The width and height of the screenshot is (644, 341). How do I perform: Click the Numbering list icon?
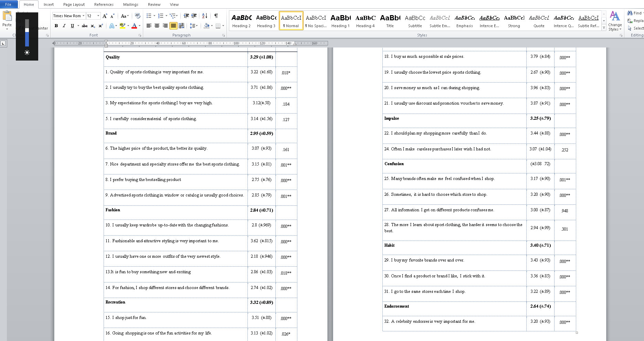click(161, 16)
